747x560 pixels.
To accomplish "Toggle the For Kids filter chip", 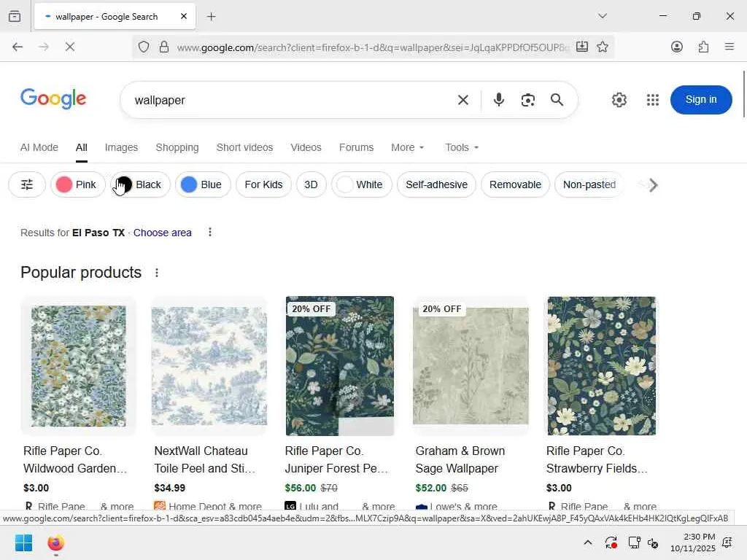I will 263,184.
